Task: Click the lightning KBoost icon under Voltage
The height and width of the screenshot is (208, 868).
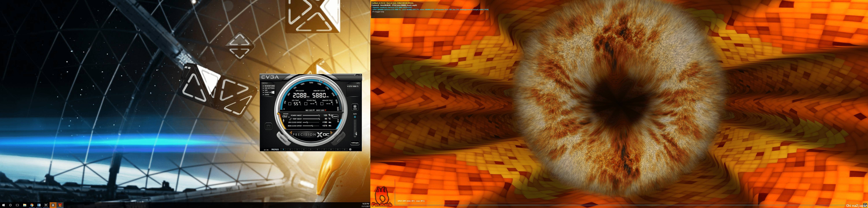Action: coord(284,120)
